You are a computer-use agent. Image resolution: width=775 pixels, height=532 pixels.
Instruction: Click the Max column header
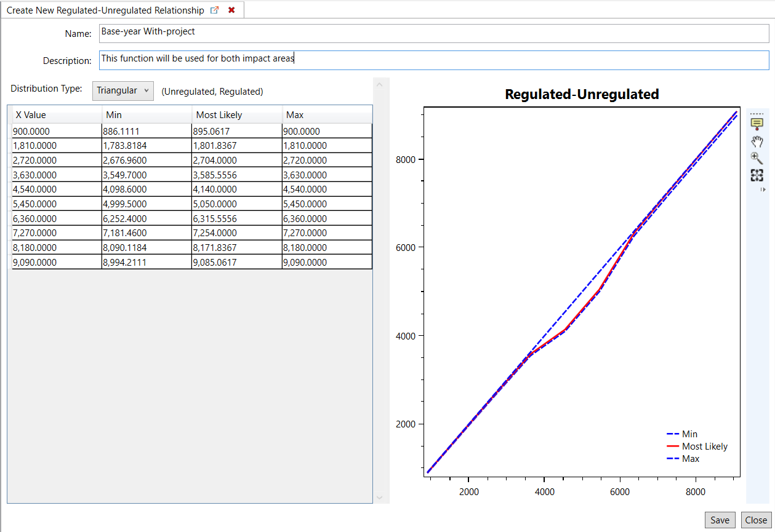click(x=327, y=114)
